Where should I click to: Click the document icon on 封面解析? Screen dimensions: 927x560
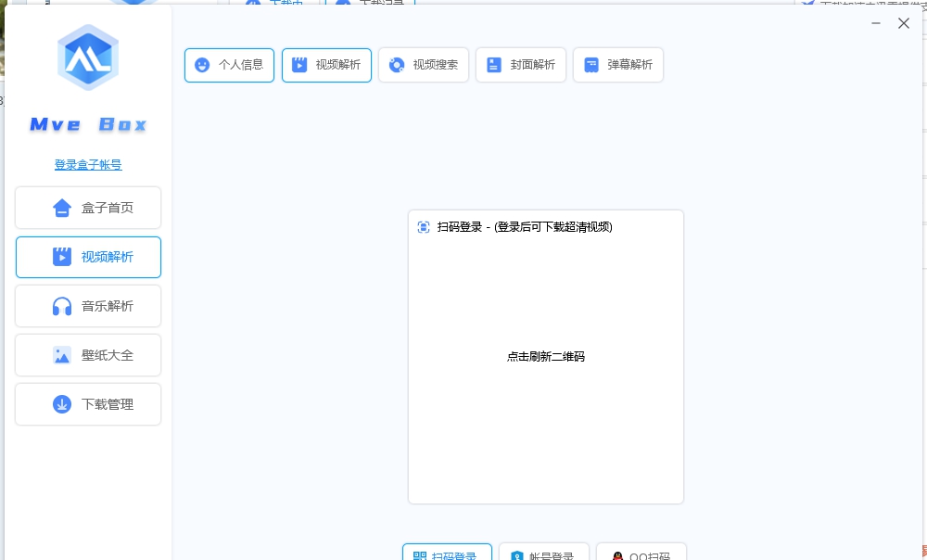point(494,65)
